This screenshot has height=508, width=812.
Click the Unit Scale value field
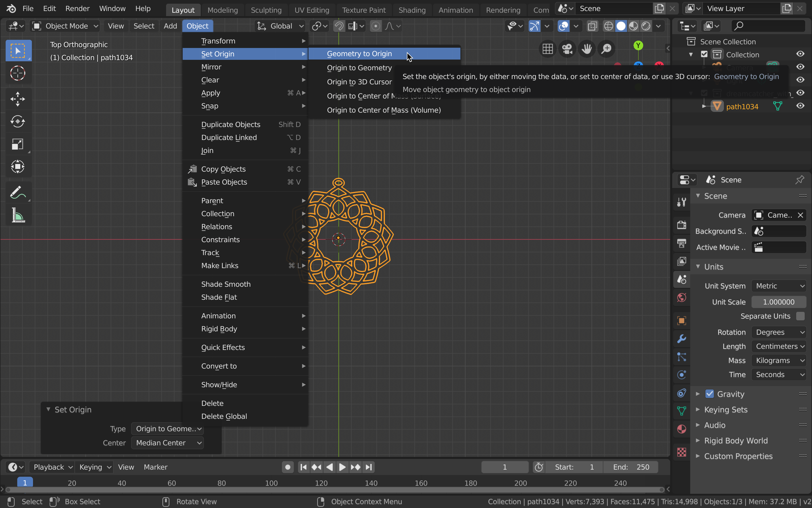(x=779, y=302)
